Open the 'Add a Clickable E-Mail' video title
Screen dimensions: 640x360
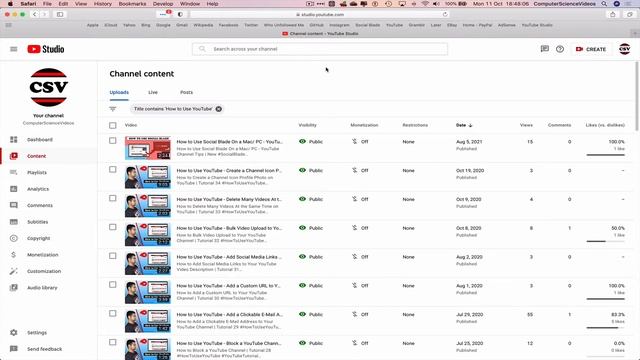tap(229, 315)
